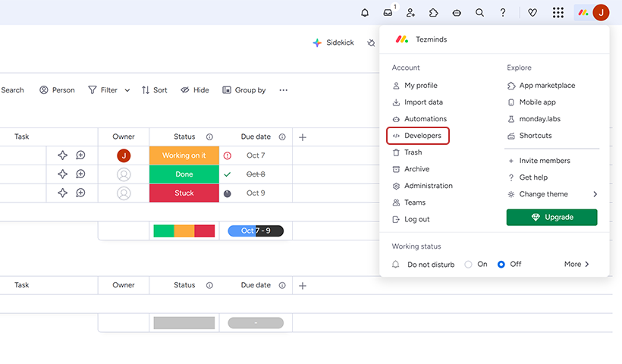Viewport: 622px width, 364px height.
Task: Select the Do not disturb On radio
Action: coord(468,265)
